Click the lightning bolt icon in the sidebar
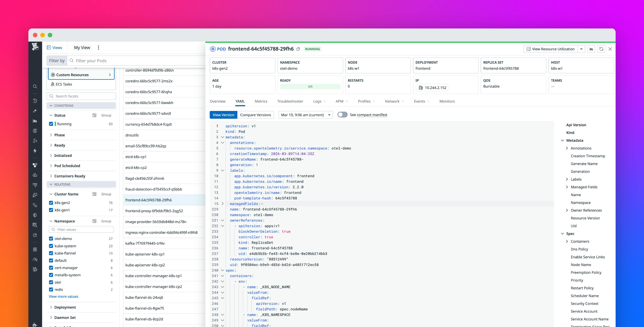The image size is (644, 327). pyautogui.click(x=35, y=151)
